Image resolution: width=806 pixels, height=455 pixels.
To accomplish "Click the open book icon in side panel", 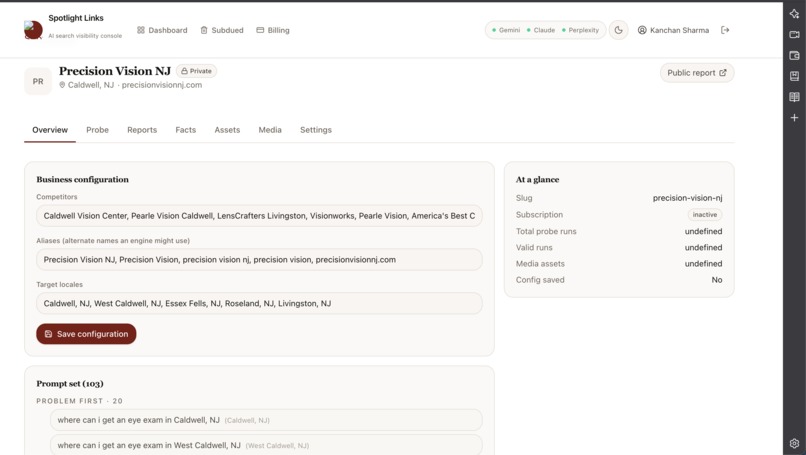I will coord(794,97).
